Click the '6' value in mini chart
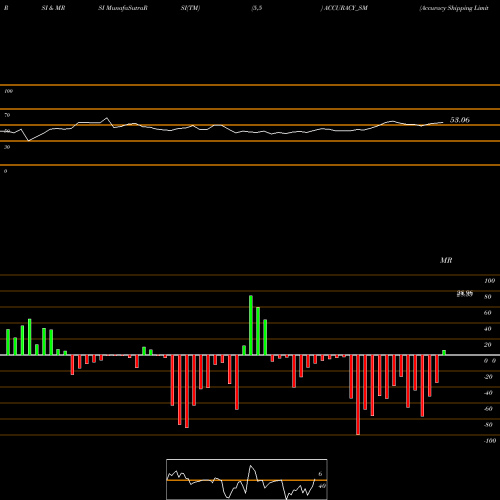500x500 pixels. point(320,474)
